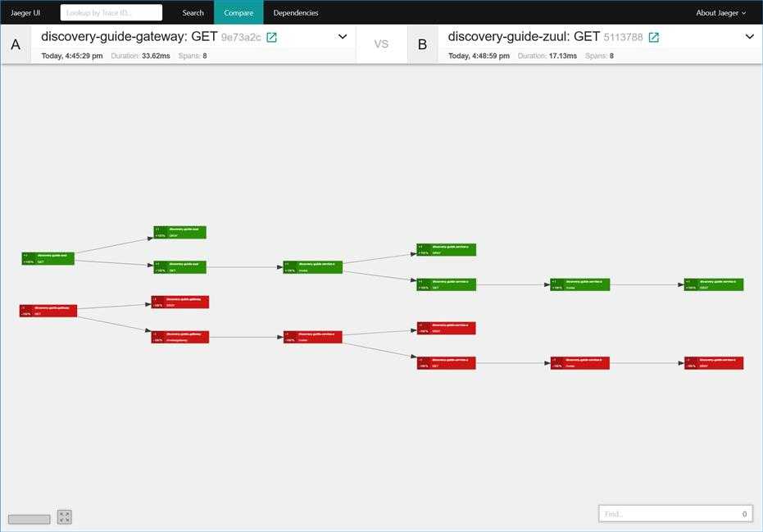The image size is (763, 532).
Task: Click the Jaeger UI logo link
Action: coord(25,12)
